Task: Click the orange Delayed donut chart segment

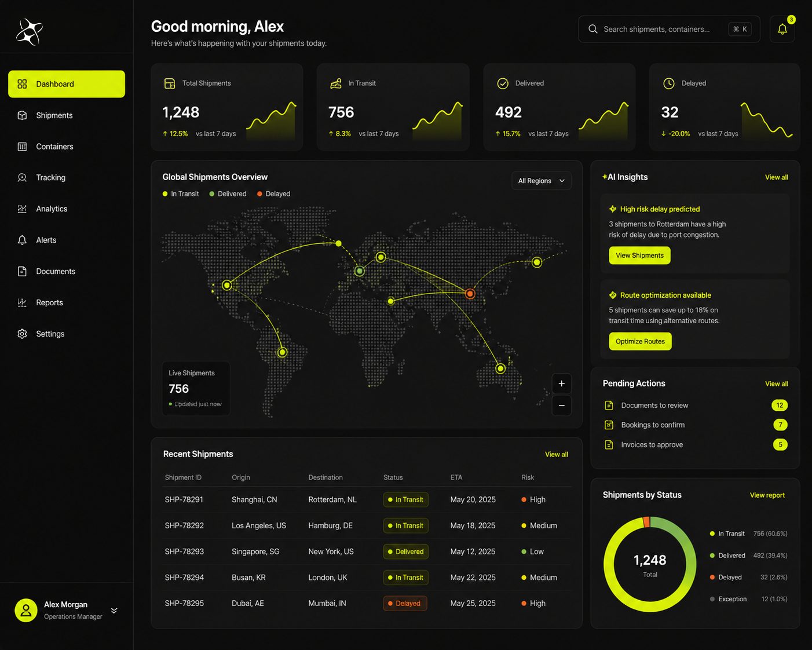Action: point(646,522)
